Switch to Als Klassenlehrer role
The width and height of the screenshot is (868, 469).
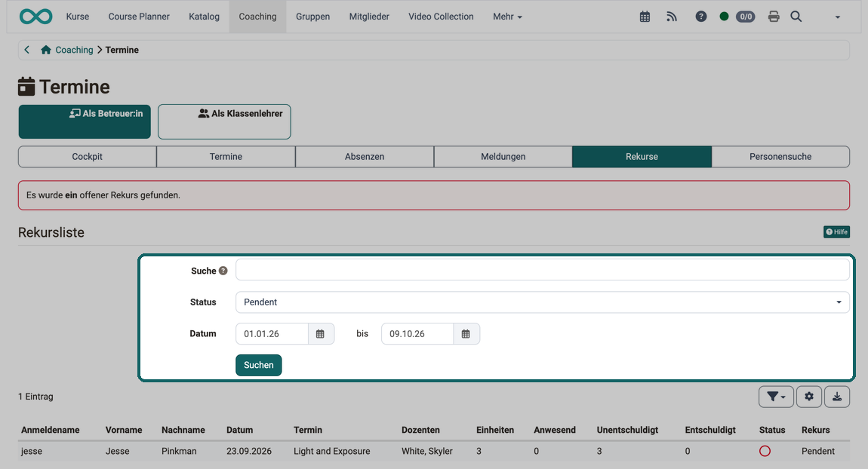(224, 121)
